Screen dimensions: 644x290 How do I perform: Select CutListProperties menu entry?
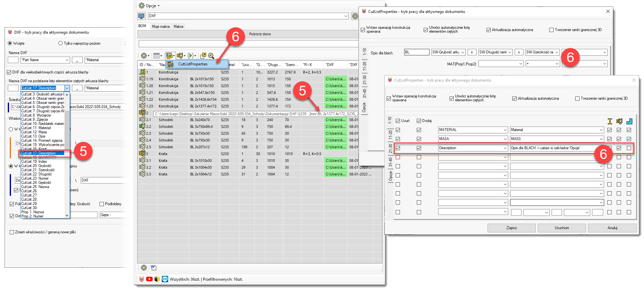tap(197, 64)
